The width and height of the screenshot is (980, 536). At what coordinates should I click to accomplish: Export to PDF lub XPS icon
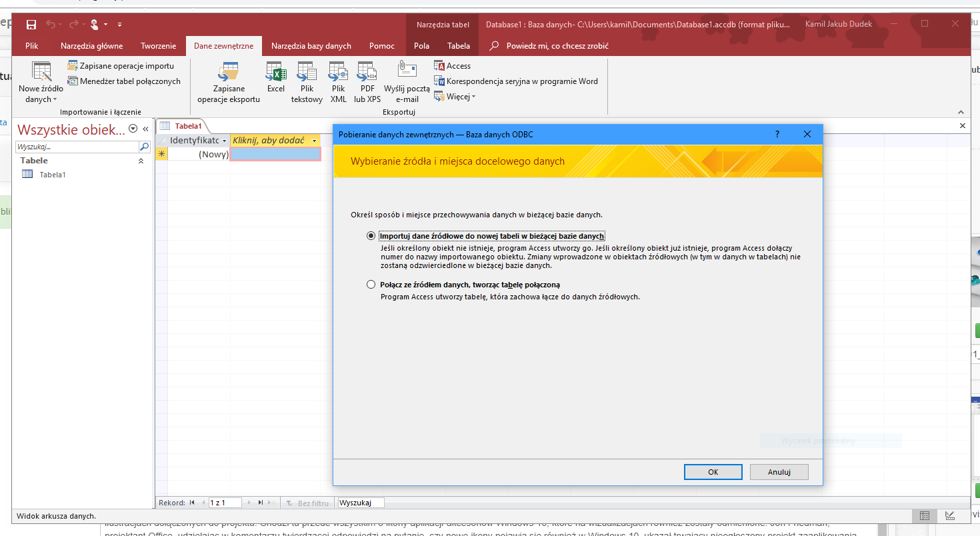[367, 83]
